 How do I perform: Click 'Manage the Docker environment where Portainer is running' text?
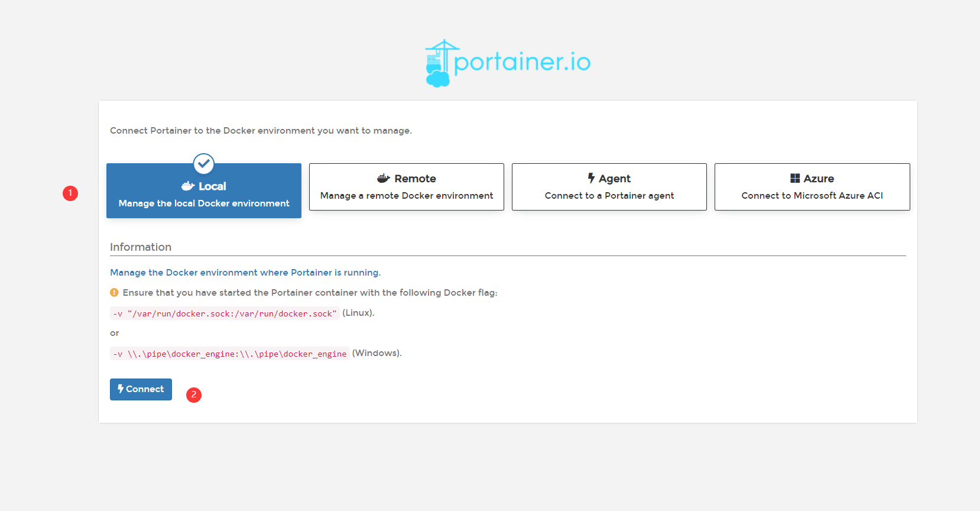pos(245,273)
